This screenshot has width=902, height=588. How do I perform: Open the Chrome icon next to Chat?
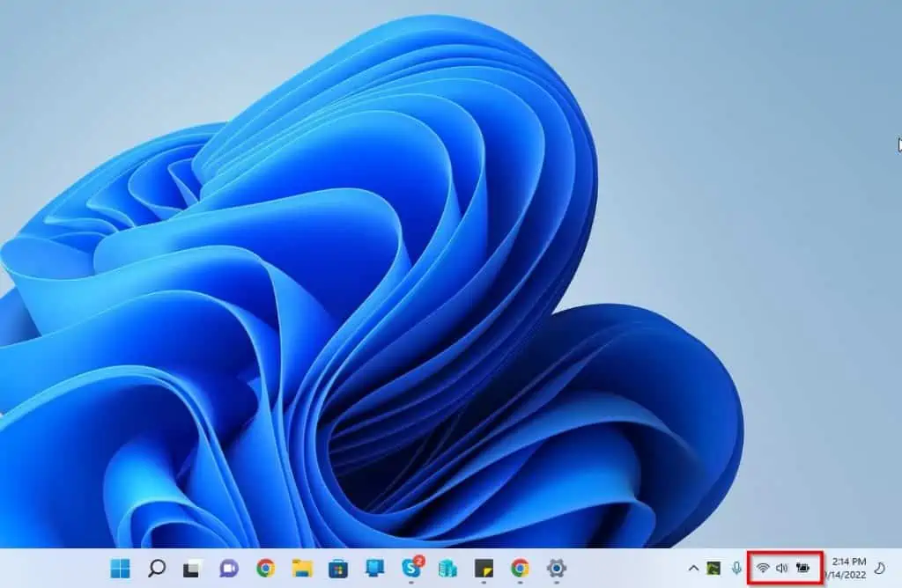pos(265,569)
